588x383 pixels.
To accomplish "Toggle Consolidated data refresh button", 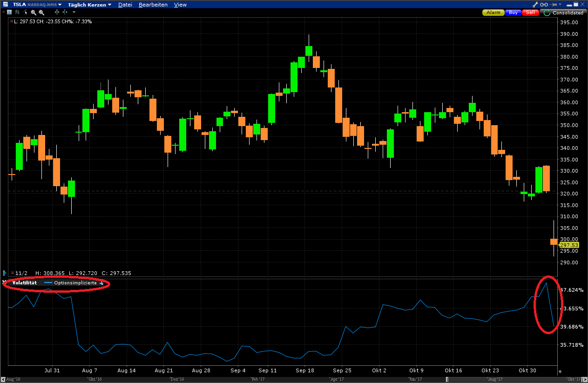I will (x=547, y=13).
